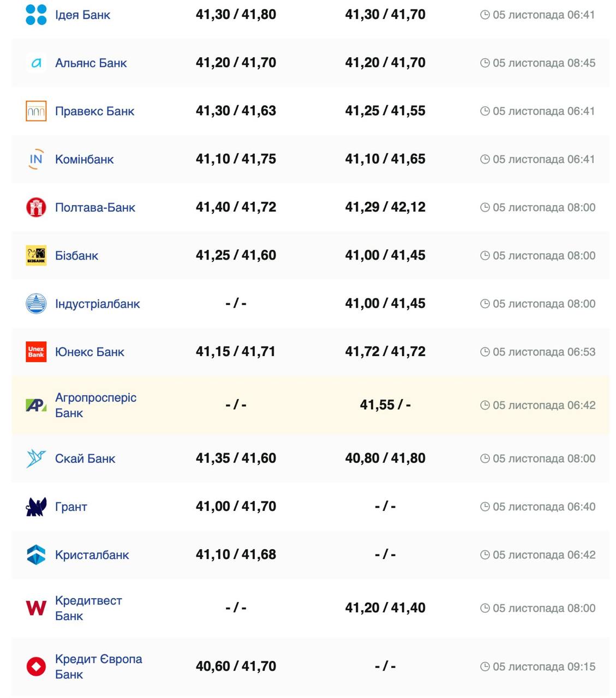Click the Кристалбанк name link
The height and width of the screenshot is (698, 616).
tap(92, 555)
